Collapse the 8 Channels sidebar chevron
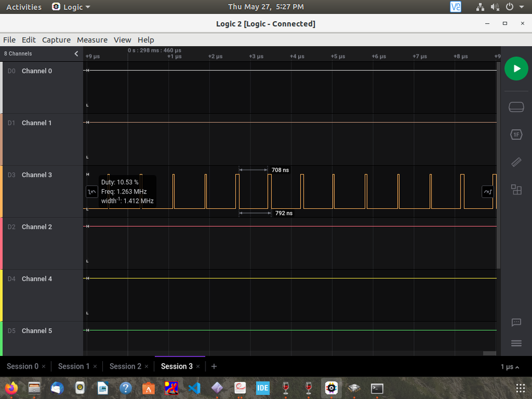 point(76,54)
